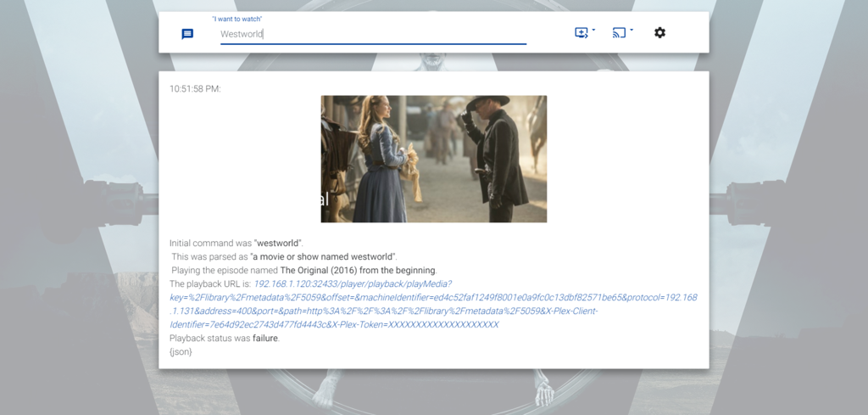Open the playback URL link
The width and height of the screenshot is (868, 415).
tap(433, 304)
